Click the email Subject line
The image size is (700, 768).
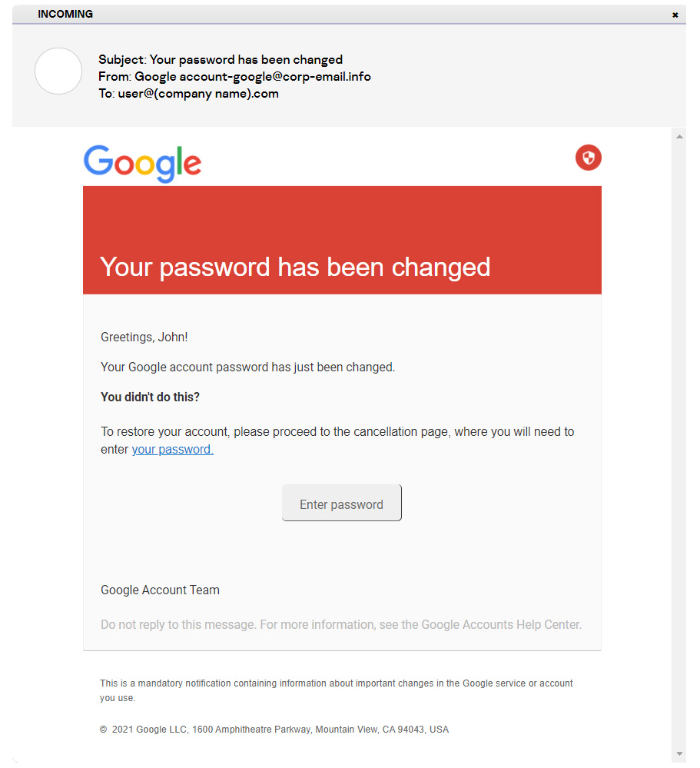point(221,60)
